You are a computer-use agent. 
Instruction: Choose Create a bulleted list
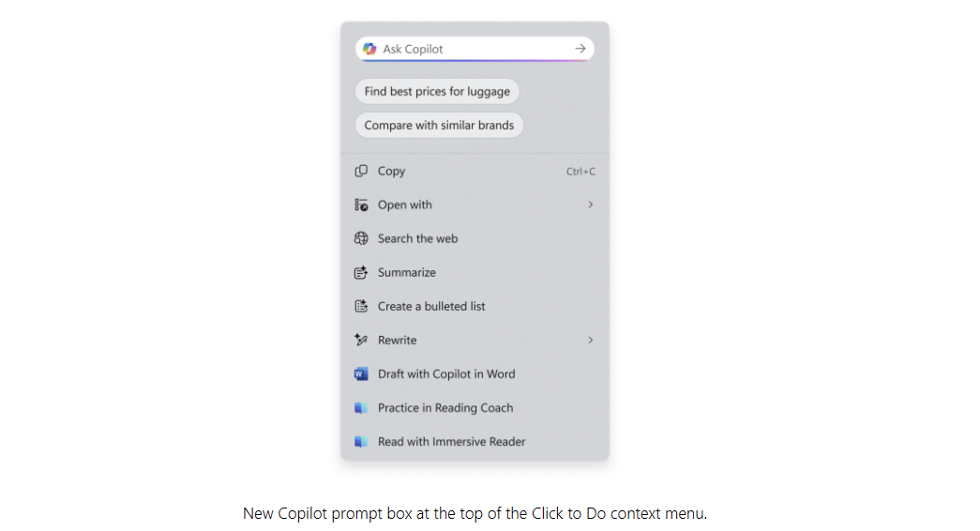(x=475, y=306)
